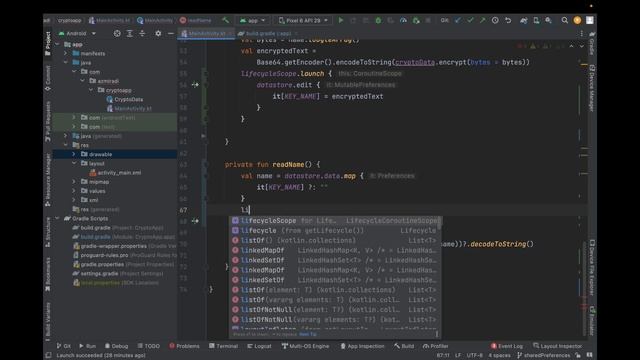Click the Git commit checkmark icon
The width and height of the screenshot is (640, 360).
click(x=470, y=20)
